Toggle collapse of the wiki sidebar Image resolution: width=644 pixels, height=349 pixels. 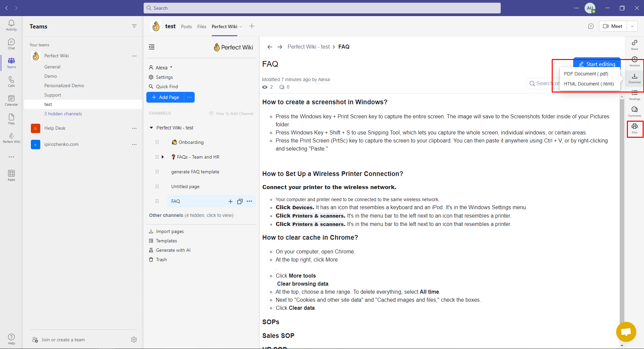click(152, 47)
